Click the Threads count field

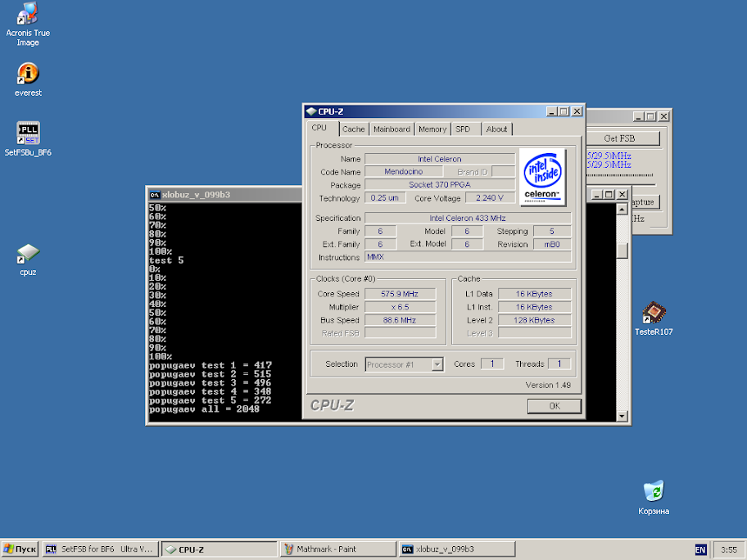(x=559, y=364)
